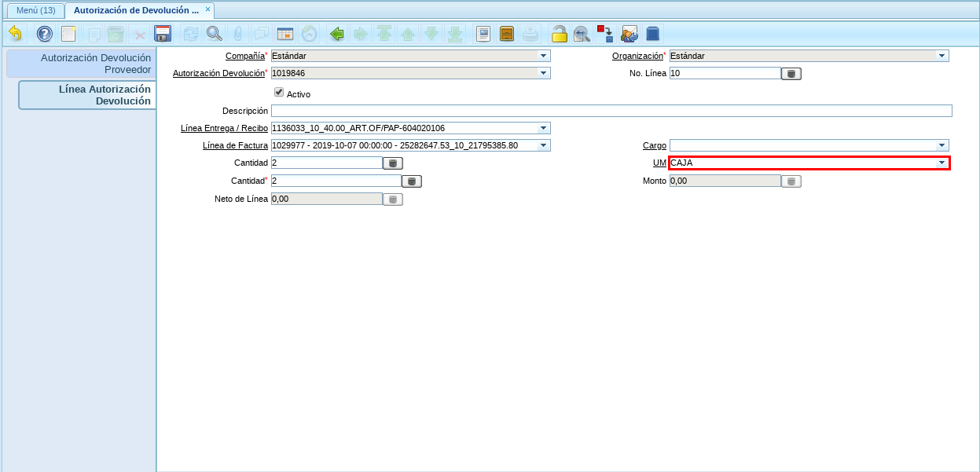
Task: Click into the Descripción text field
Action: 611,111
